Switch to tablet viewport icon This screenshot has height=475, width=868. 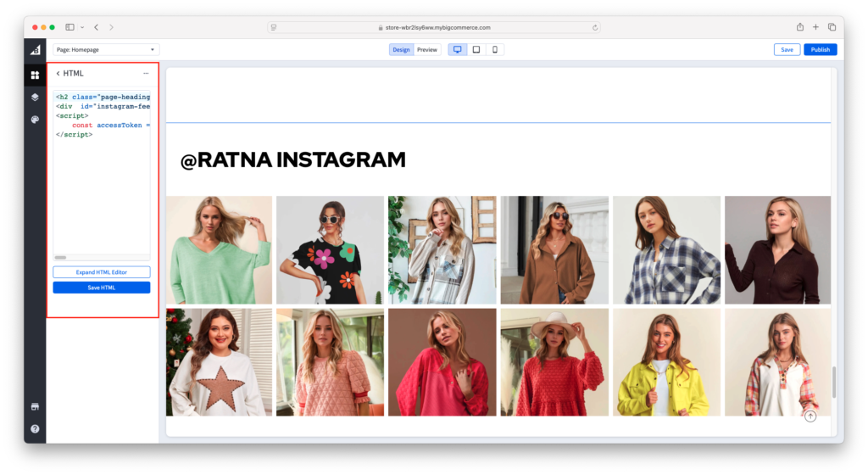[x=476, y=50]
